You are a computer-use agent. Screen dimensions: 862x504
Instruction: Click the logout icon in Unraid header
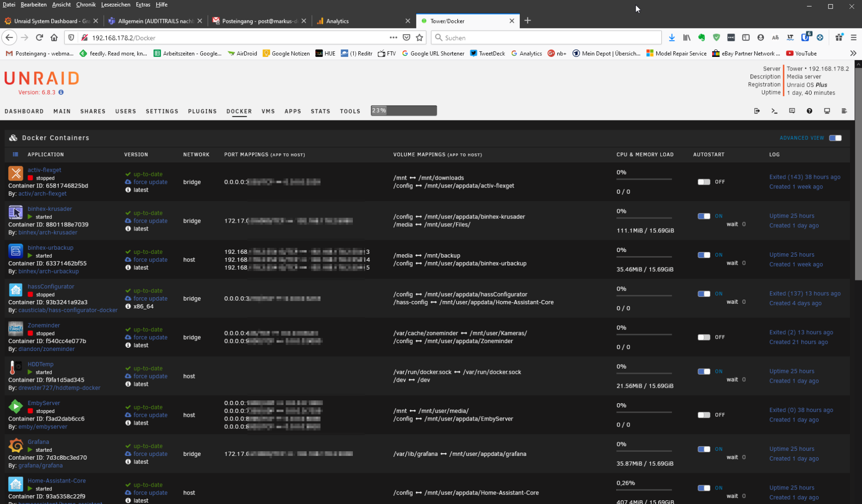pos(757,111)
